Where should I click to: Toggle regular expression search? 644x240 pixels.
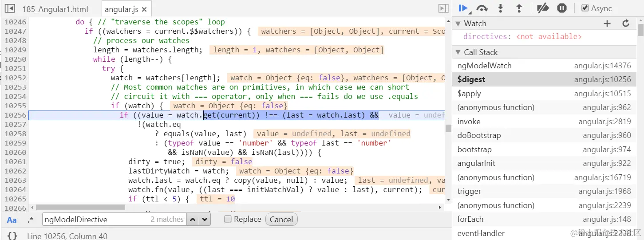pyautogui.click(x=30, y=220)
